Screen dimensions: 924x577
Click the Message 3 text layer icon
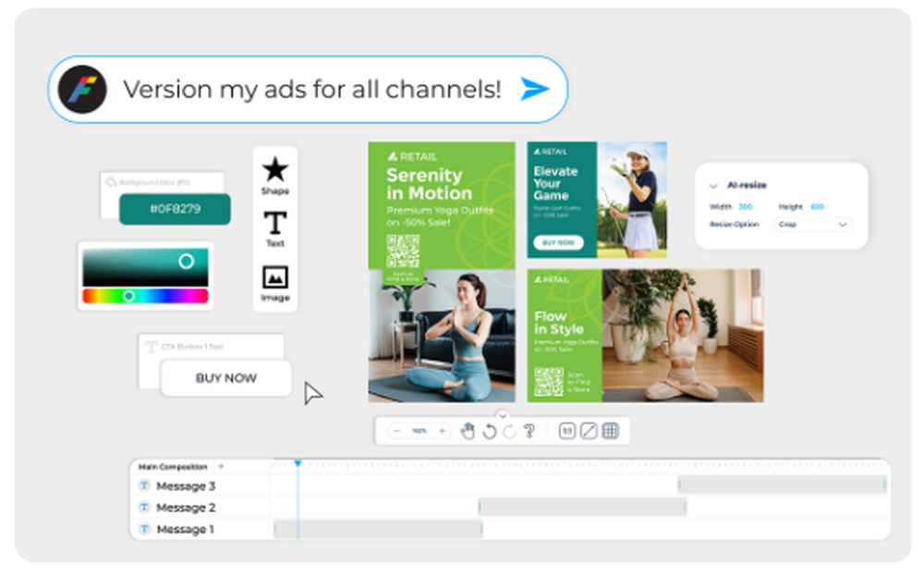pos(144,485)
